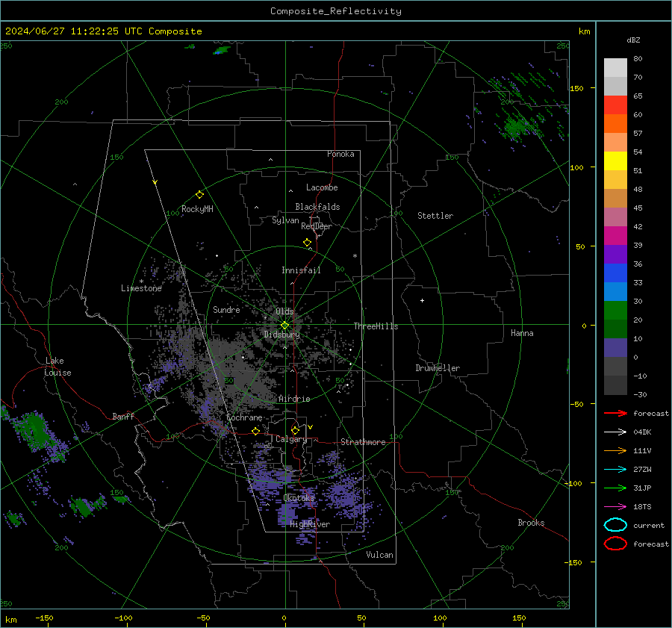This screenshot has width=672, height=628.
Task: Click the yellow diamond marker below Cochrane
Action: tap(255, 431)
